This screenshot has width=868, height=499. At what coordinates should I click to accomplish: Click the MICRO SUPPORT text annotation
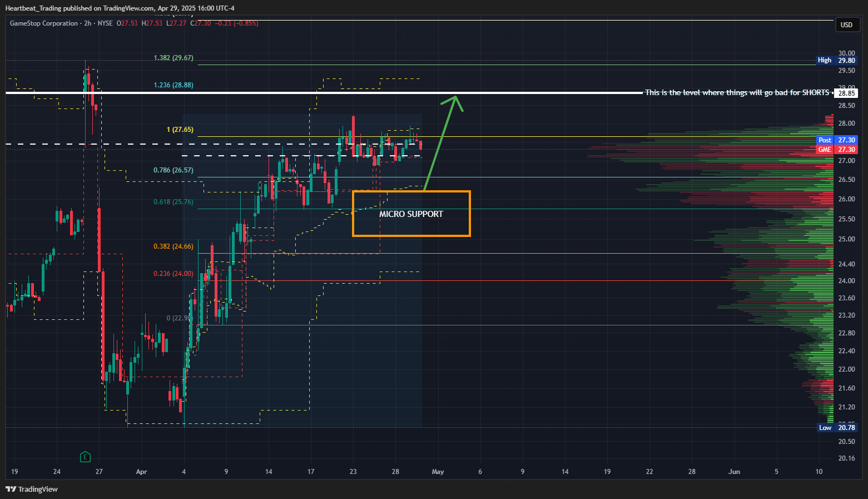click(x=411, y=214)
